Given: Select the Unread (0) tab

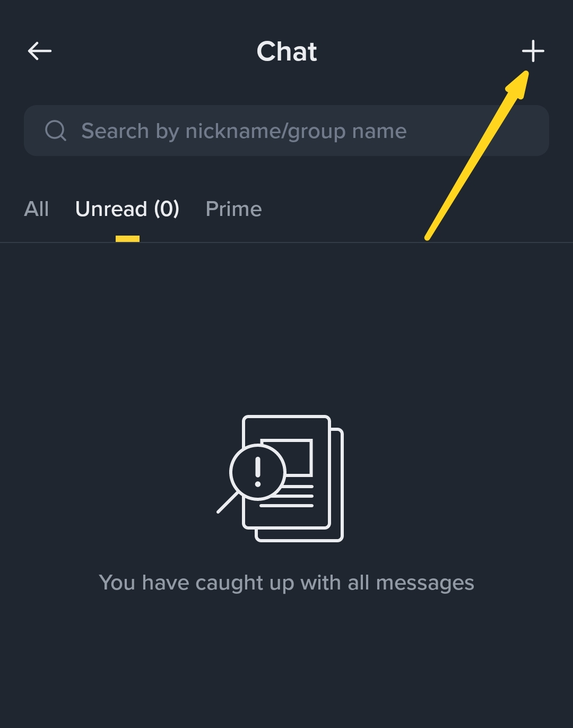Looking at the screenshot, I should [x=127, y=209].
